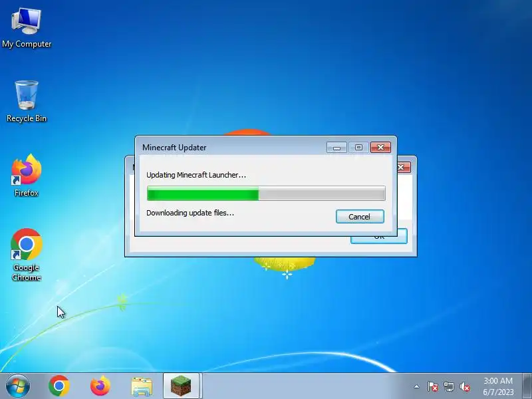Open Windows Explorer from the taskbar
The image size is (532, 399).
pos(142,386)
